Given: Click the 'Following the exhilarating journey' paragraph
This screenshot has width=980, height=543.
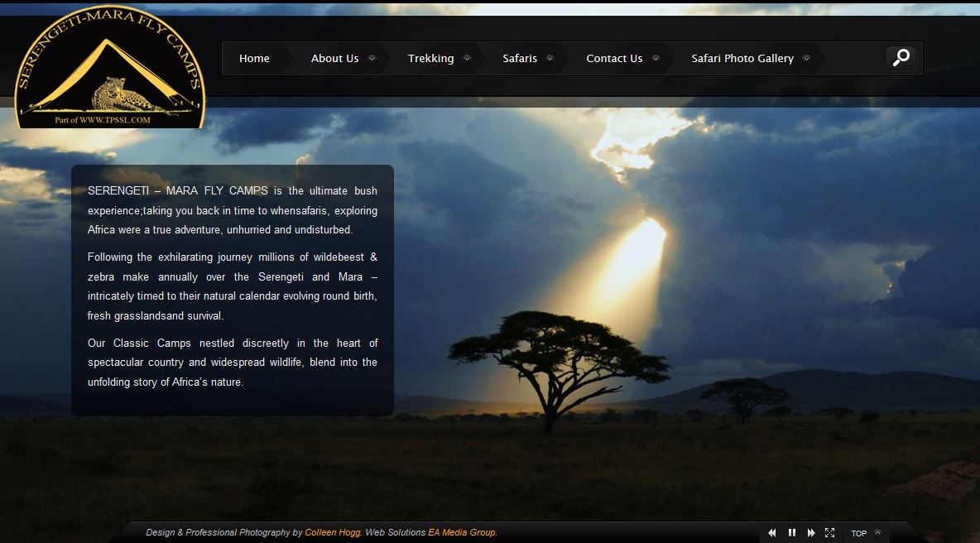Looking at the screenshot, I should point(233,286).
